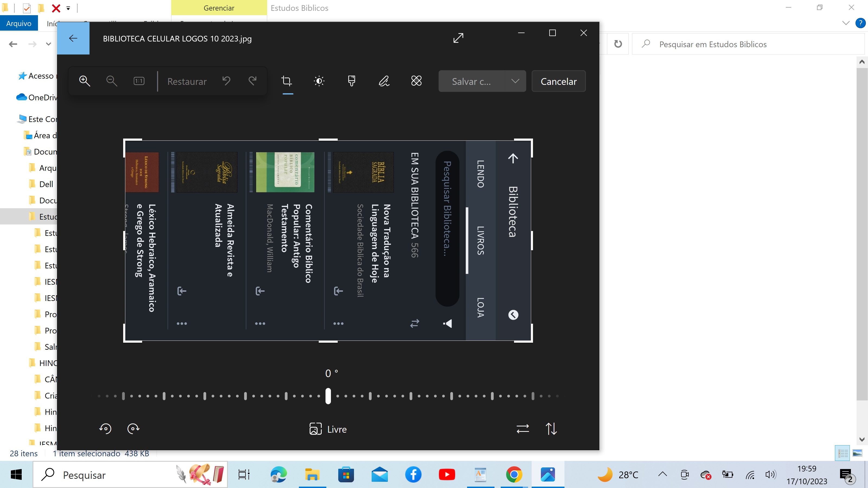Show hidden system tray icons
This screenshot has height=488, width=868.
coord(662,474)
